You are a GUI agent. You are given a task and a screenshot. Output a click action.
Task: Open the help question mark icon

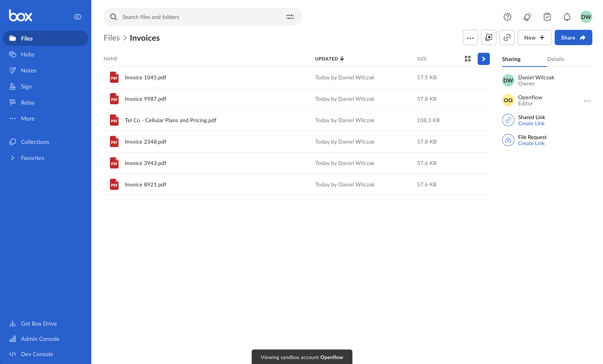507,17
